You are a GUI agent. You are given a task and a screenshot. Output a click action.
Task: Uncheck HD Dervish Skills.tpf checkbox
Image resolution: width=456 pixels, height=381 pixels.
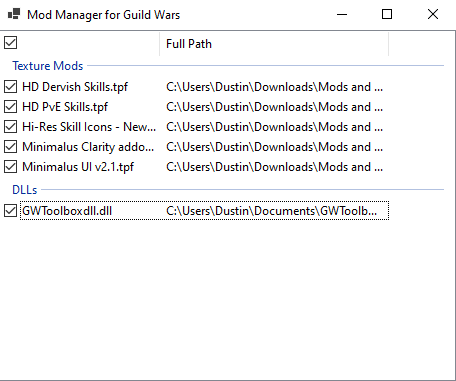[10, 87]
